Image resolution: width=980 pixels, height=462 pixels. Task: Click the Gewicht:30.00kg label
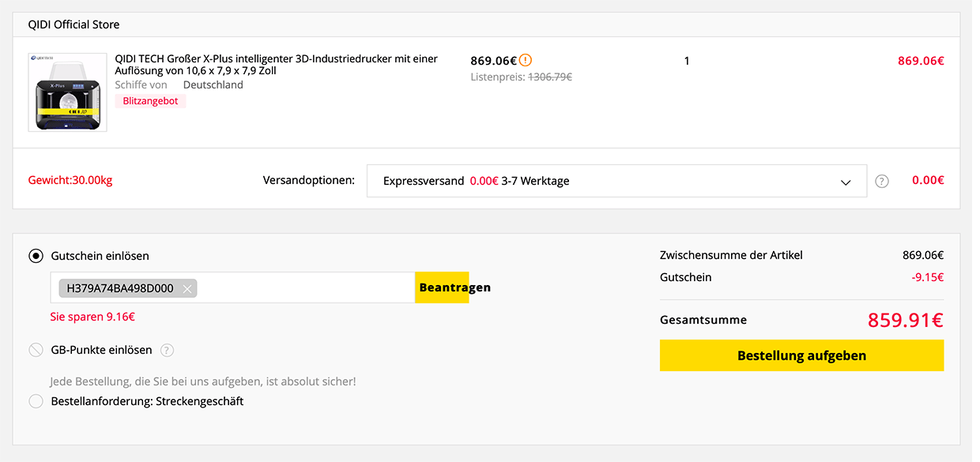tap(70, 180)
